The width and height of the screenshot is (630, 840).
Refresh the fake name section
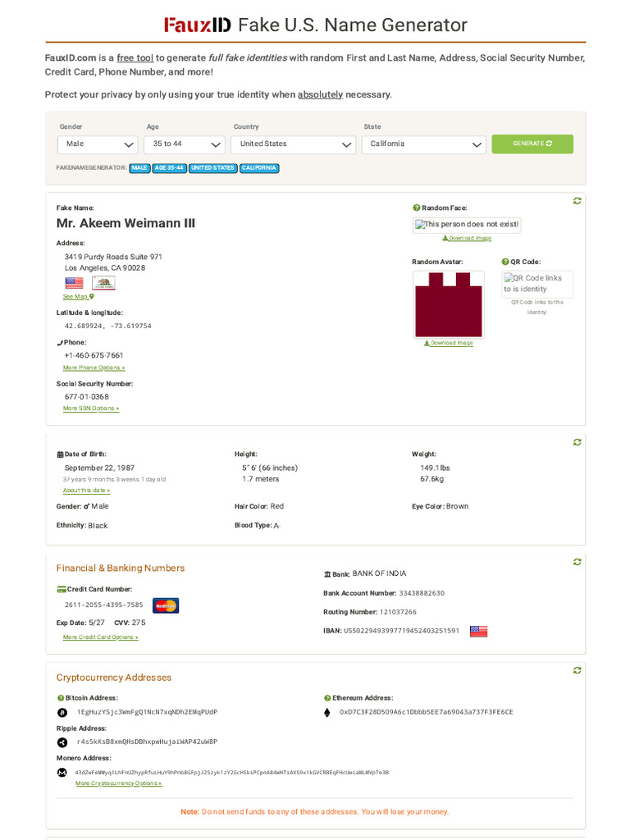click(x=577, y=201)
